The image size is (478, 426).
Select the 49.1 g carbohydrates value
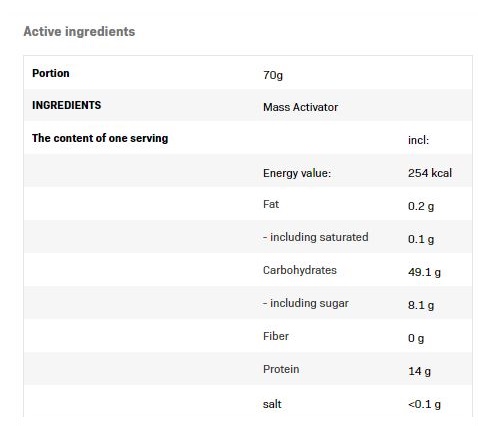click(424, 272)
